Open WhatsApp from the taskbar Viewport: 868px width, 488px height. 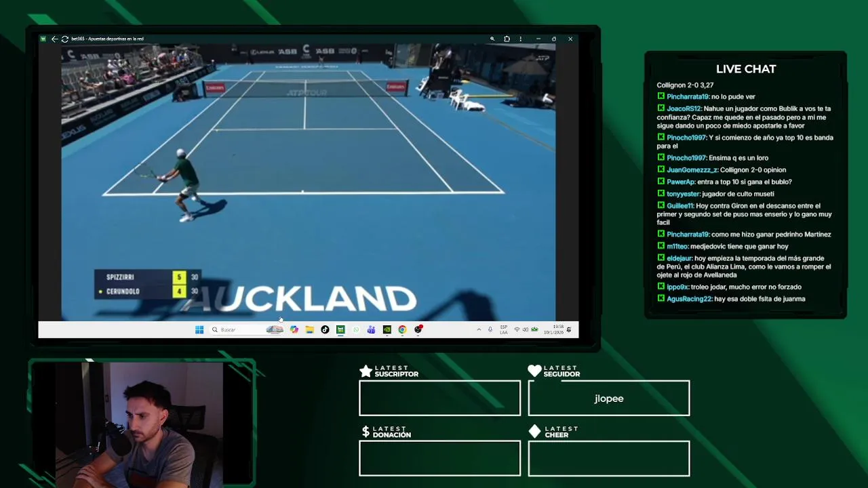pos(356,329)
